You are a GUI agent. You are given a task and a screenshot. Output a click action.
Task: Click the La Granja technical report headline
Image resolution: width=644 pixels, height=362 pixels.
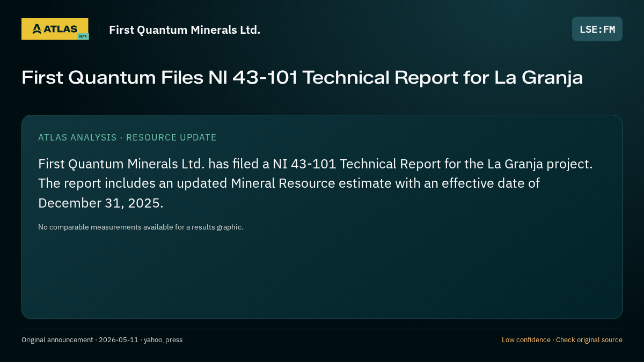click(302, 78)
